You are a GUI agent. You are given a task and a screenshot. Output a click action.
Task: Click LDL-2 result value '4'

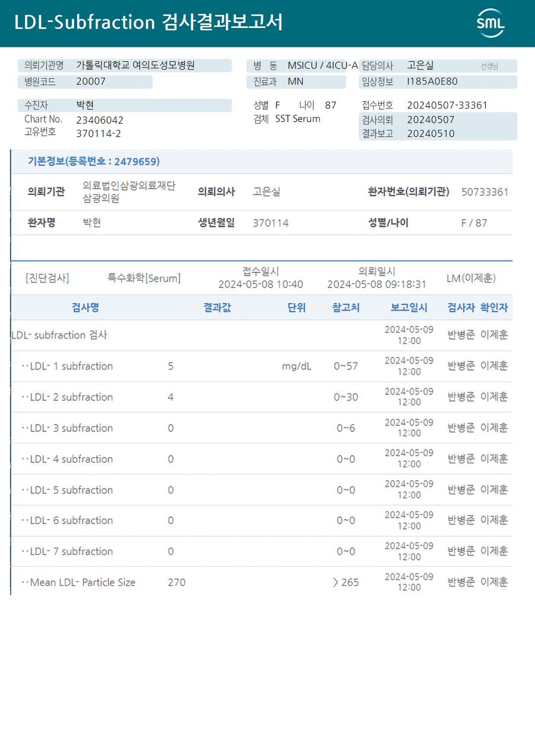(171, 397)
